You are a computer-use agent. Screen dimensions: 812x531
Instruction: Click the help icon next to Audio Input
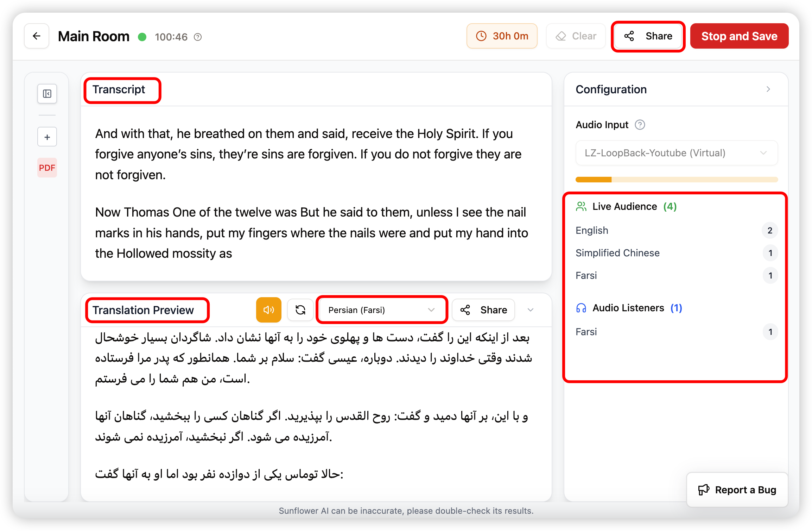(x=640, y=125)
